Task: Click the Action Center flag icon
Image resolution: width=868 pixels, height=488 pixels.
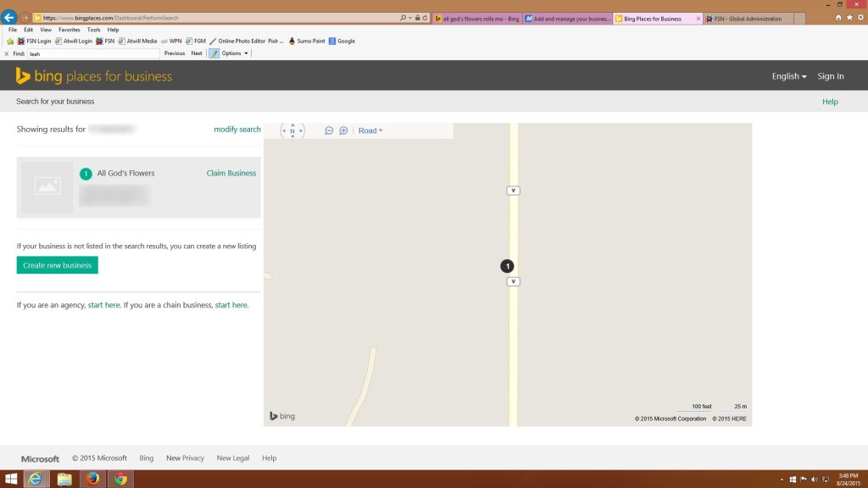Action: click(x=804, y=480)
